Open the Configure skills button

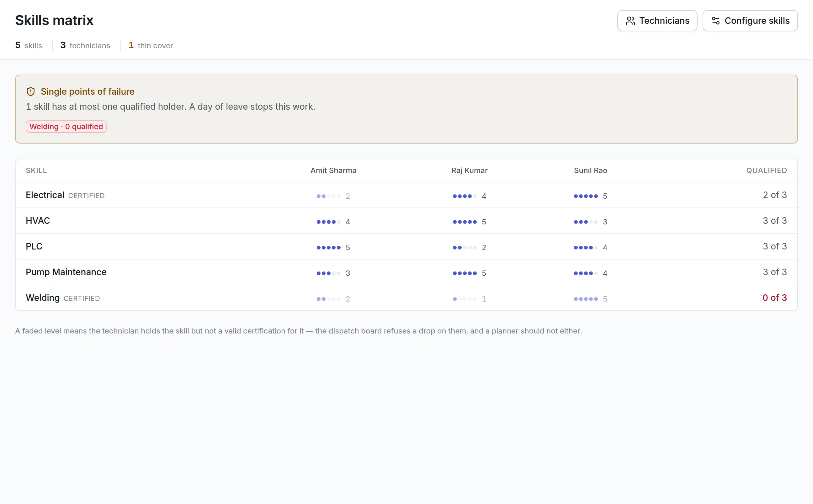pos(750,21)
